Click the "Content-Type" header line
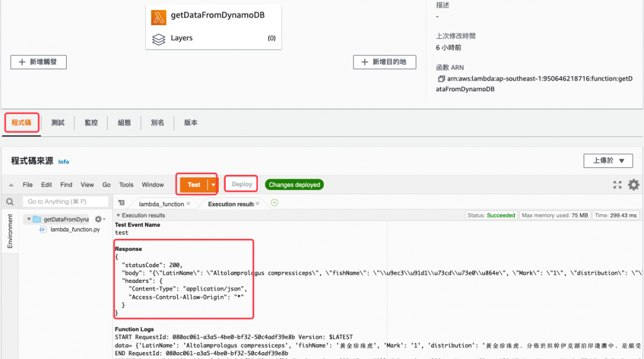Image resolution: width=644 pixels, height=359 pixels. (x=187, y=289)
